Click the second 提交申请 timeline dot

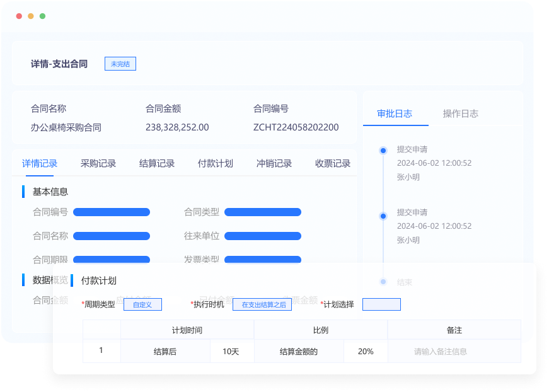[x=383, y=216]
